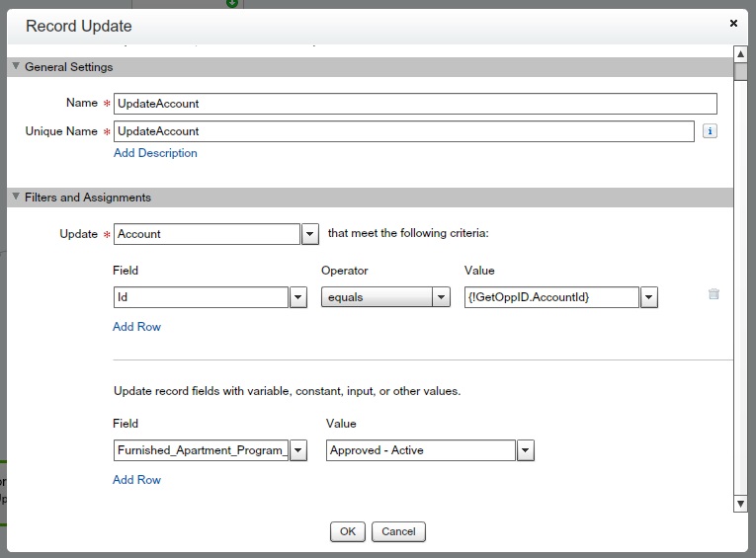The width and height of the screenshot is (756, 558).
Task: Open the GetOppID.AccountId value dropdown
Action: pyautogui.click(x=649, y=297)
